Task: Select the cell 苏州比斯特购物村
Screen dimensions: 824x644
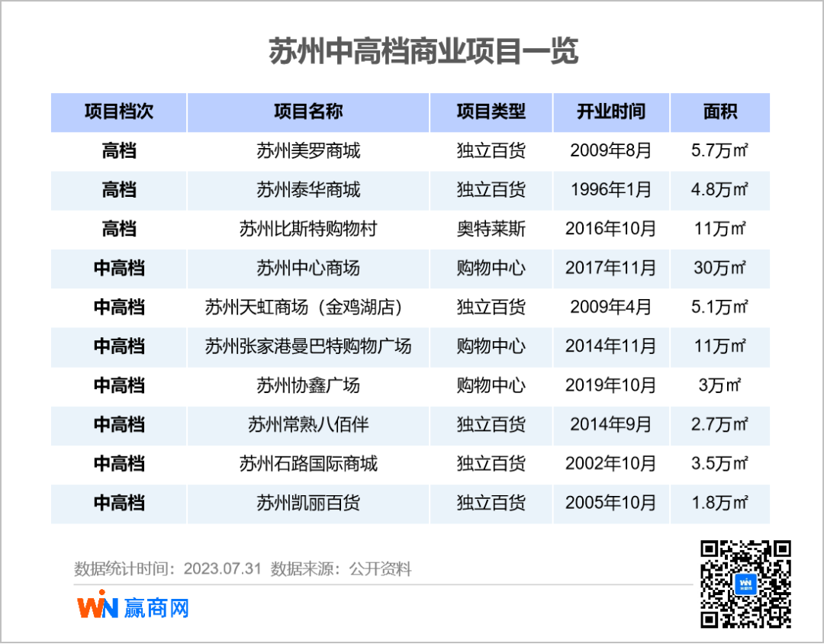Action: tap(308, 229)
